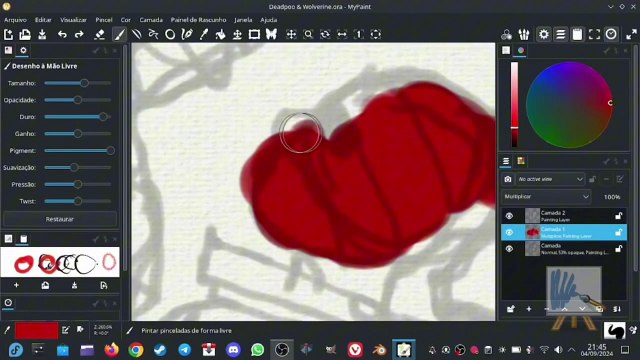Image resolution: width=640 pixels, height=360 pixels.
Task: Open the brush selector brushes icon
Action: tap(524, 35)
